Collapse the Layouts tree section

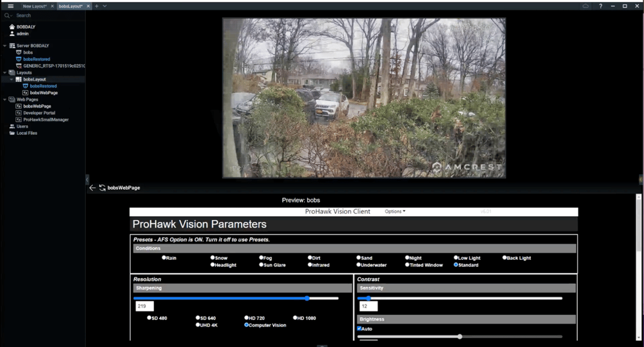5,72
